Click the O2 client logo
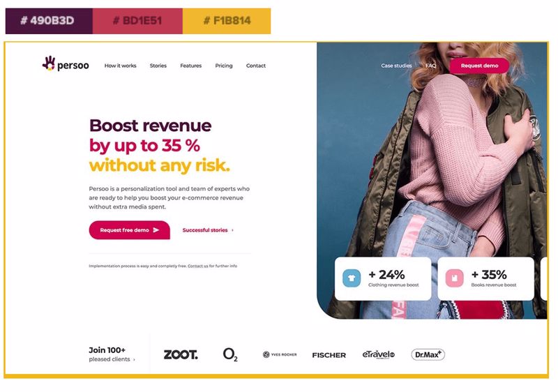This screenshot has height=392, width=558. [230, 354]
